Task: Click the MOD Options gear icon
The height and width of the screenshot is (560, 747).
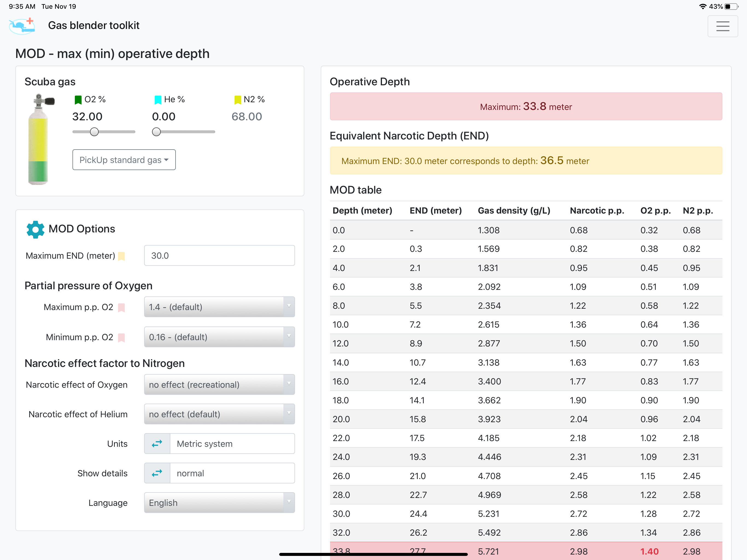Action: (36, 229)
